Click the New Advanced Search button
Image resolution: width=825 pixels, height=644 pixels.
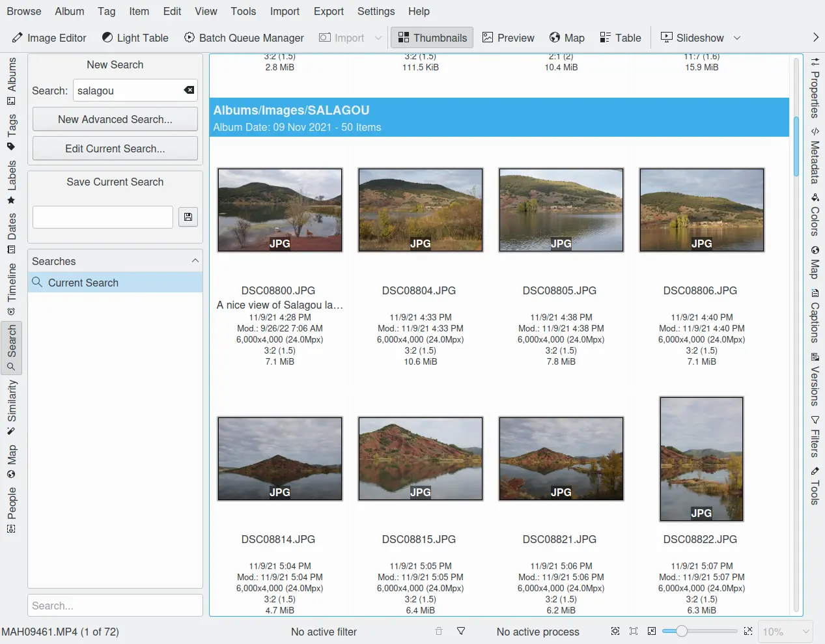coord(115,119)
